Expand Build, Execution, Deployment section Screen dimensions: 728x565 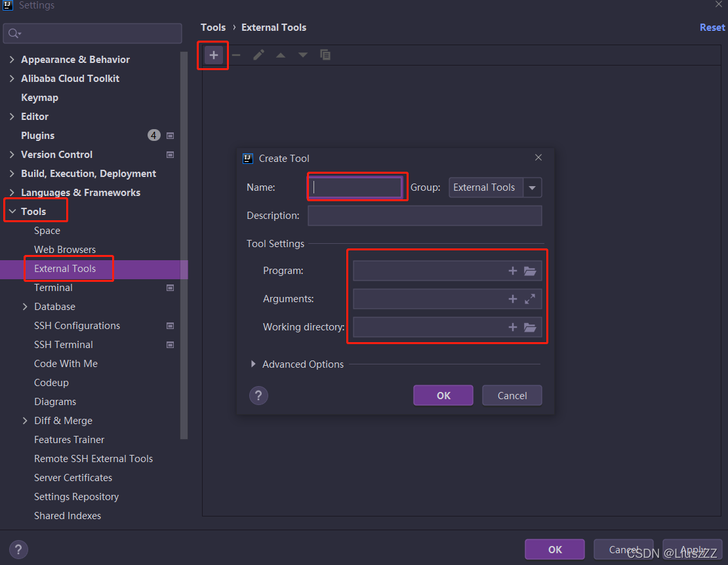(x=12, y=174)
